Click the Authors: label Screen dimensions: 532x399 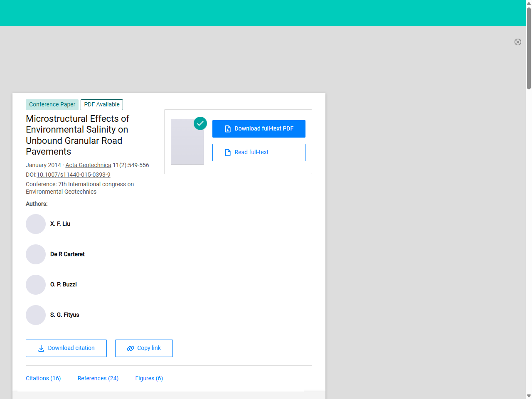click(x=37, y=204)
